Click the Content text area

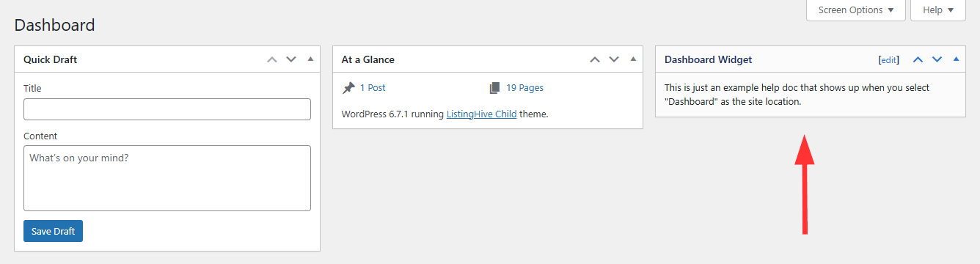[167, 178]
